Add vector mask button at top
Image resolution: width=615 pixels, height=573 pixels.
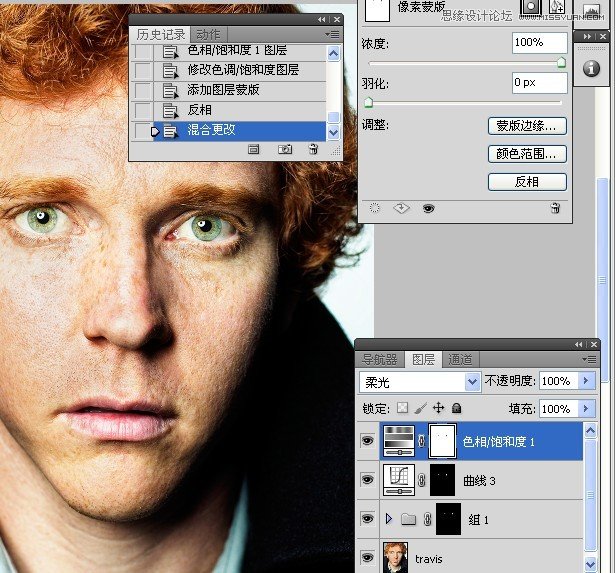[x=556, y=8]
